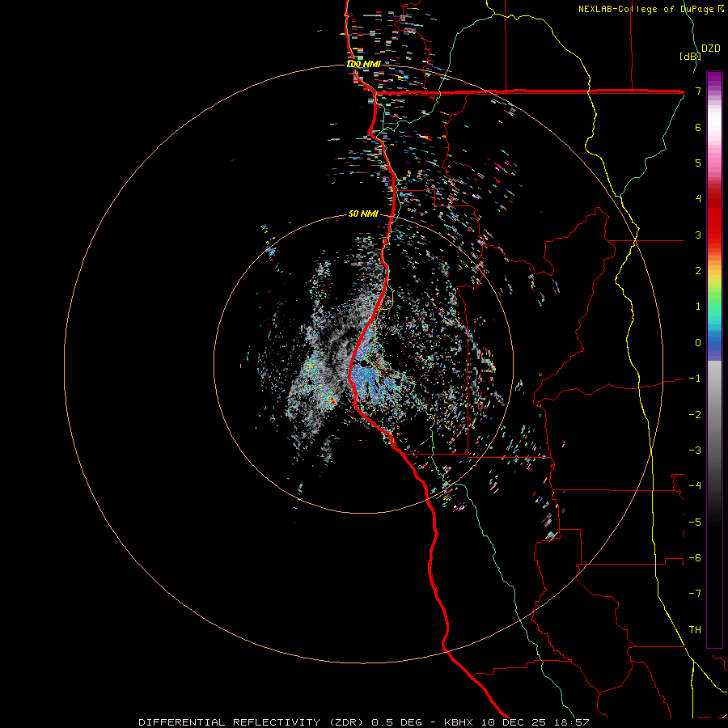This screenshot has height=728, width=728.
Task: Click the product caption DIFFERENTIAL REFLECTIVITY (ZDR) text
Action: 253,722
